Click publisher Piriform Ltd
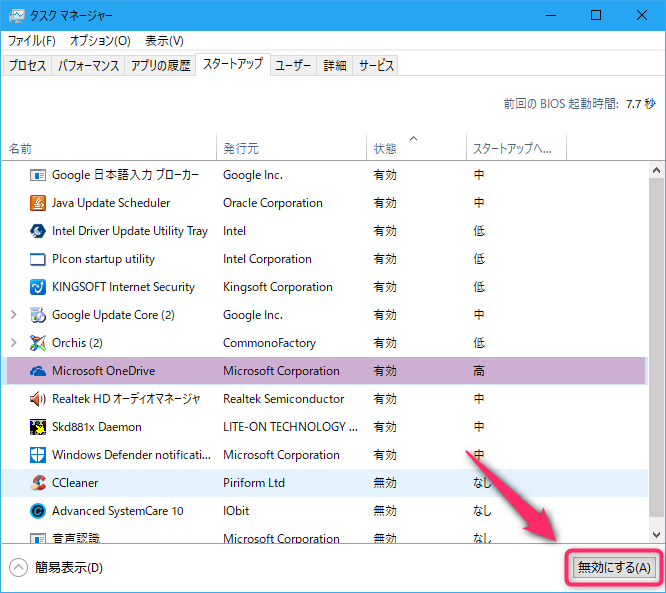Image resolution: width=666 pixels, height=593 pixels. pos(254,483)
